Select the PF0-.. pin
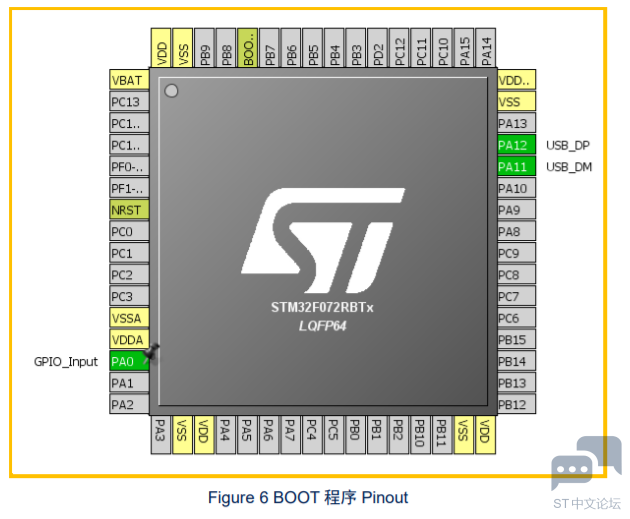 pos(129,167)
